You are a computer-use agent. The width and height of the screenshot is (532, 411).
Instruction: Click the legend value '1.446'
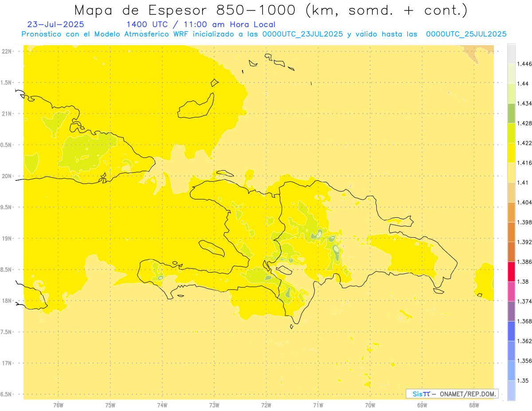point(525,64)
